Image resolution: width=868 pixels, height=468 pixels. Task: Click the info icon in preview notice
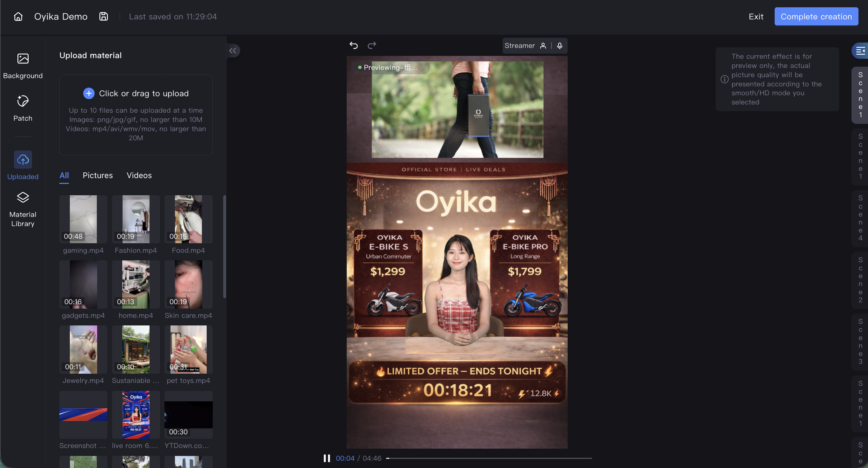pos(724,79)
